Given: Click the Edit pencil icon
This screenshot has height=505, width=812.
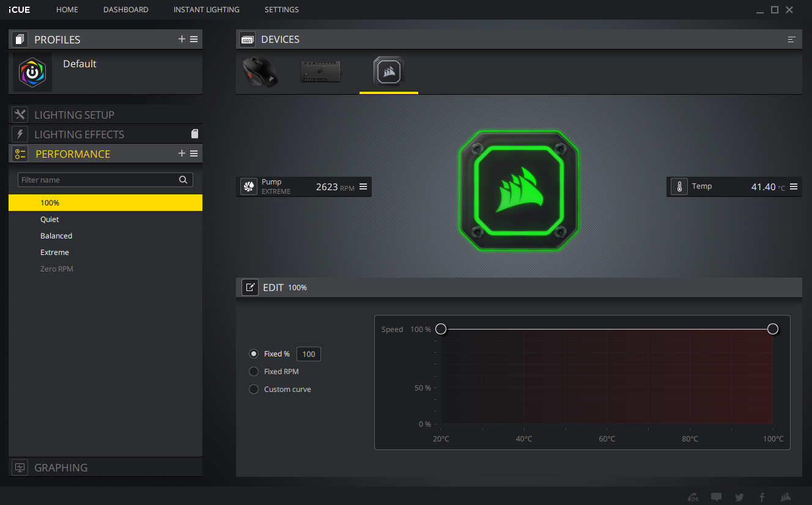Looking at the screenshot, I should point(250,287).
